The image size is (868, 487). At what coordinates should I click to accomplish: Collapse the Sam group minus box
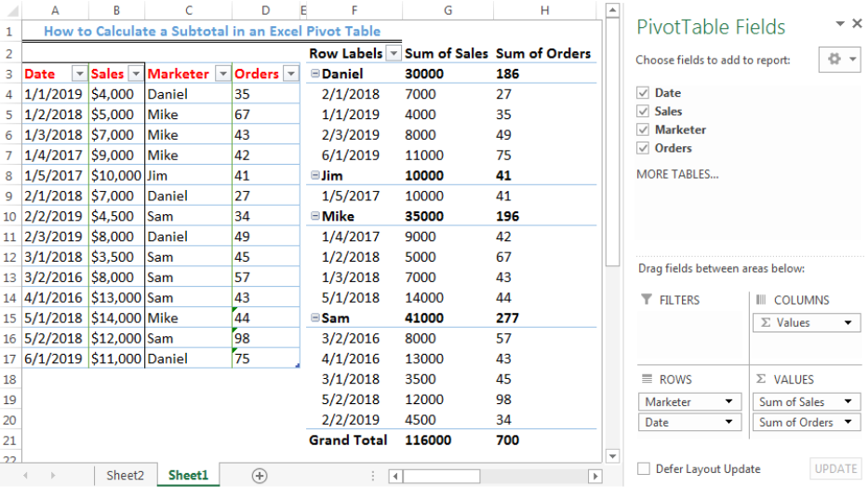315,318
